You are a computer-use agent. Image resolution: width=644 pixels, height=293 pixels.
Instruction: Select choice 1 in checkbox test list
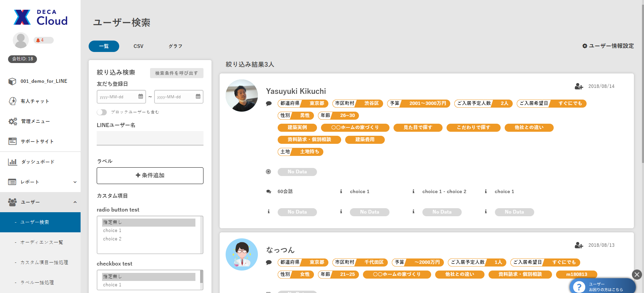tap(149, 285)
